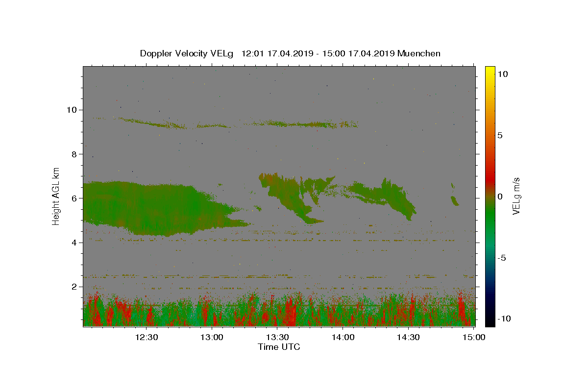Click the black bottom of the colorbar
The image size is (588, 392).
point(490,322)
